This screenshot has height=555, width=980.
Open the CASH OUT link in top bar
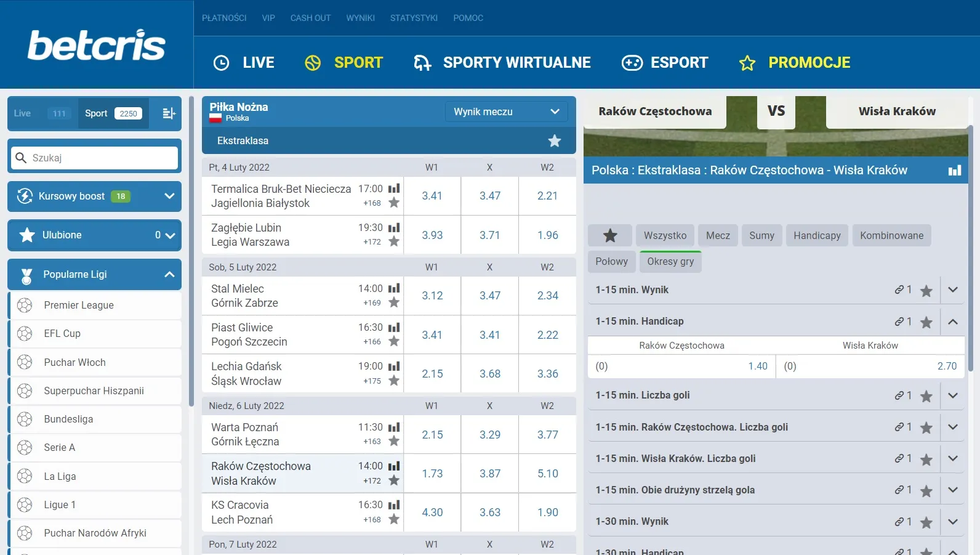(310, 18)
